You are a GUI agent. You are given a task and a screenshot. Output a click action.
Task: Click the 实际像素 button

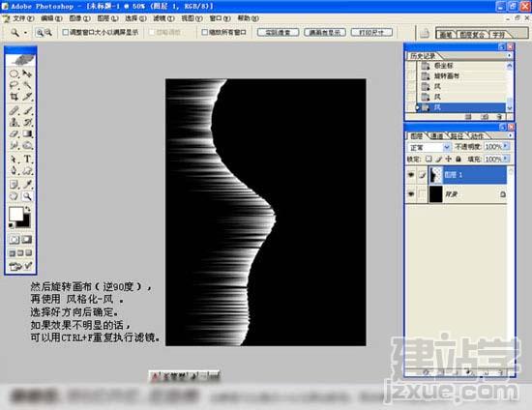[x=279, y=33]
